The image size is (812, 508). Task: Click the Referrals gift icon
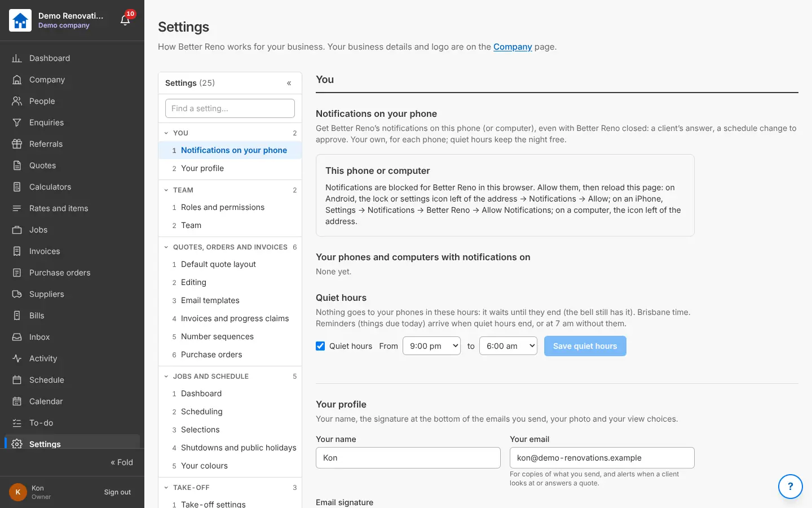pyautogui.click(x=17, y=144)
